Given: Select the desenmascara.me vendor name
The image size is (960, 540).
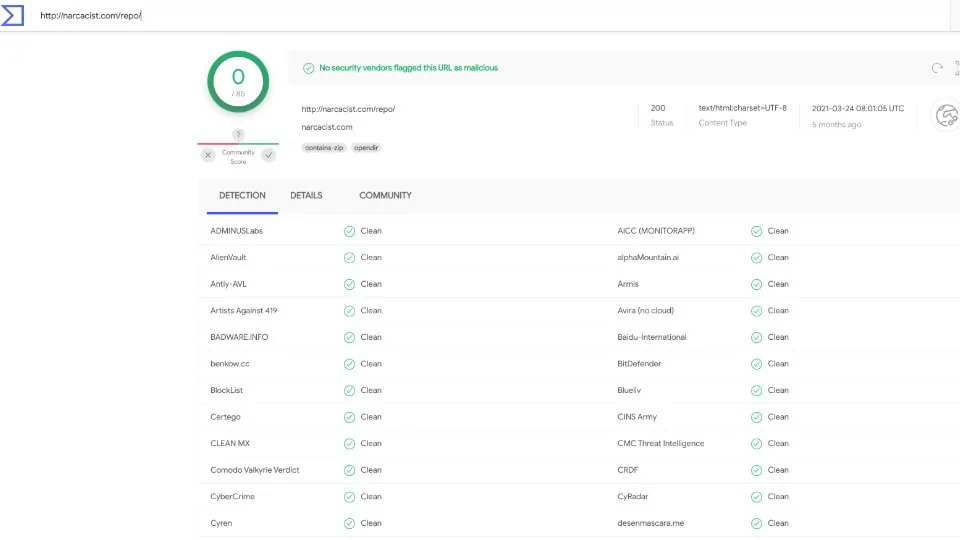Looking at the screenshot, I should (650, 523).
